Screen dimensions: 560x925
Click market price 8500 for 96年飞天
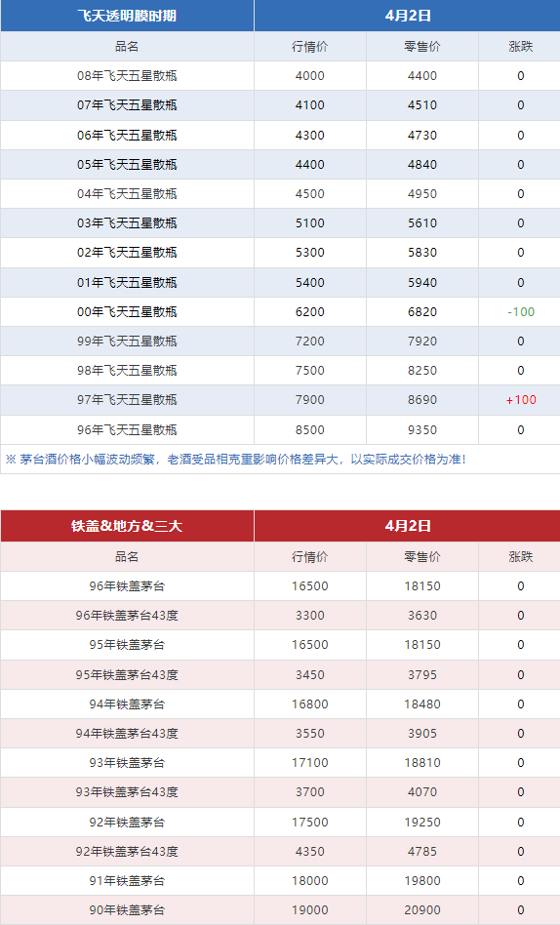pos(310,430)
